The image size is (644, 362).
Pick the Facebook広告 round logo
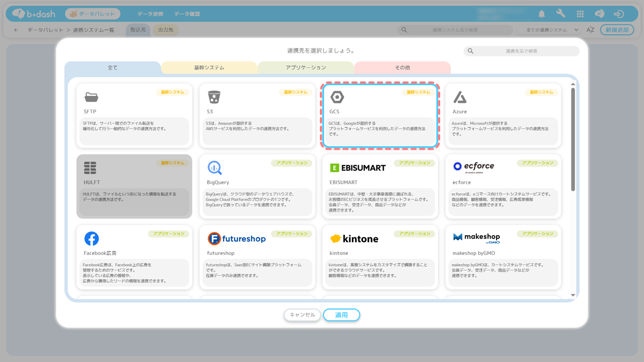point(92,238)
